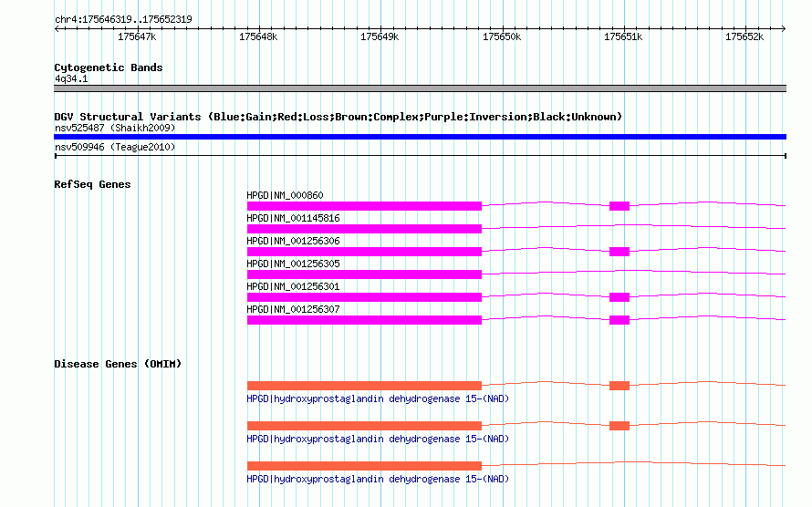Screen dimensions: 812x507
Task: Click the HPGD|NM_001145816 transcript label
Action: click(293, 218)
